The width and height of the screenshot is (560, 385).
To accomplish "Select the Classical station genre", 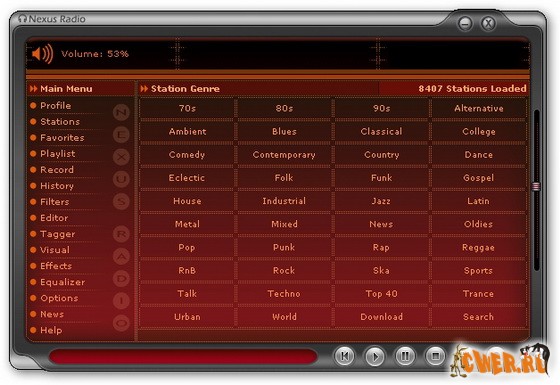I will click(x=381, y=131).
